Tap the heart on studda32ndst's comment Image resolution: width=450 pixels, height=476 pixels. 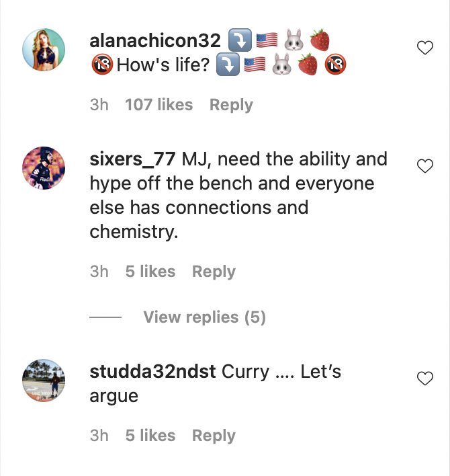(425, 379)
